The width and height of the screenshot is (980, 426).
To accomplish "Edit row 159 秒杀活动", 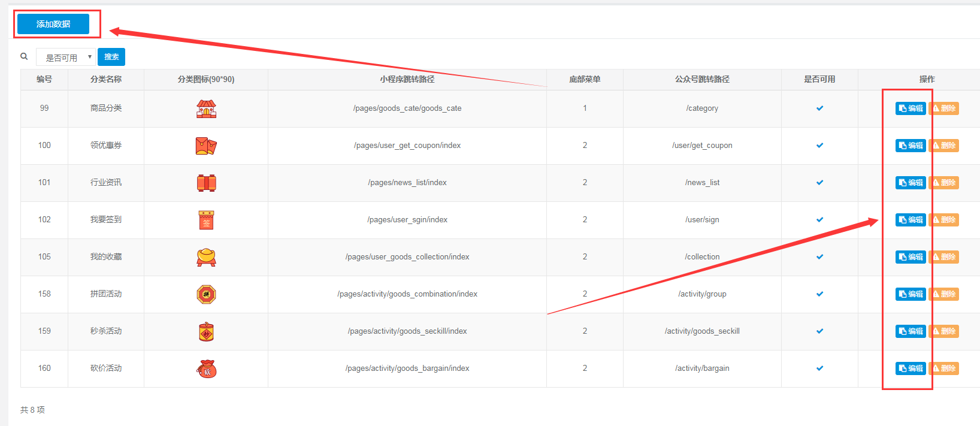I will point(911,331).
